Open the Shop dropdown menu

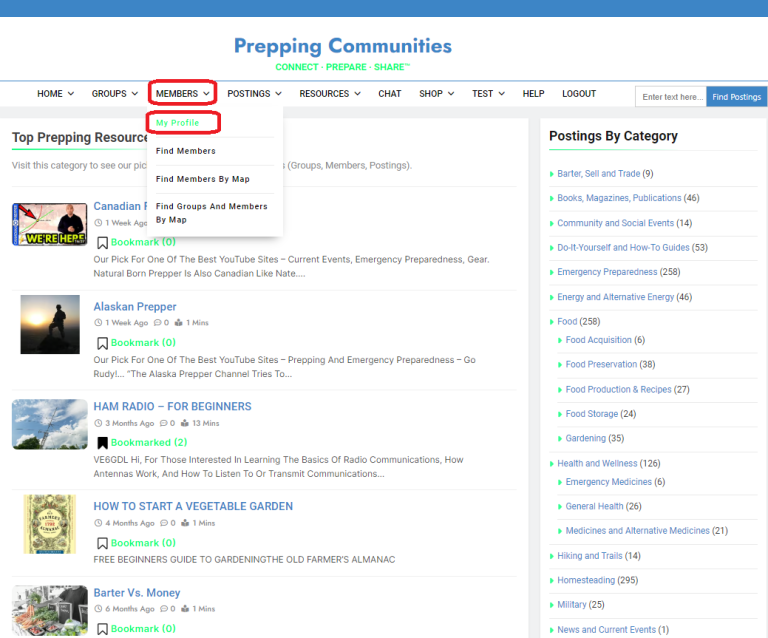coord(436,94)
